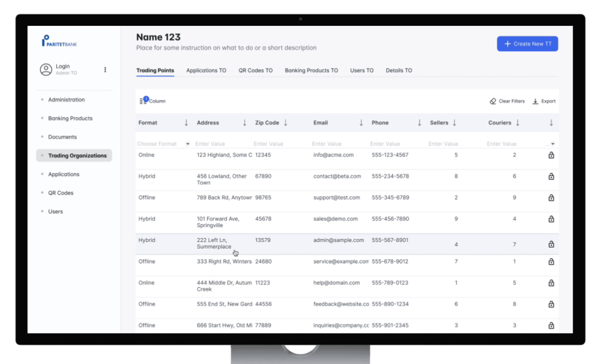Click the Email filter Enter Value field

click(x=327, y=144)
